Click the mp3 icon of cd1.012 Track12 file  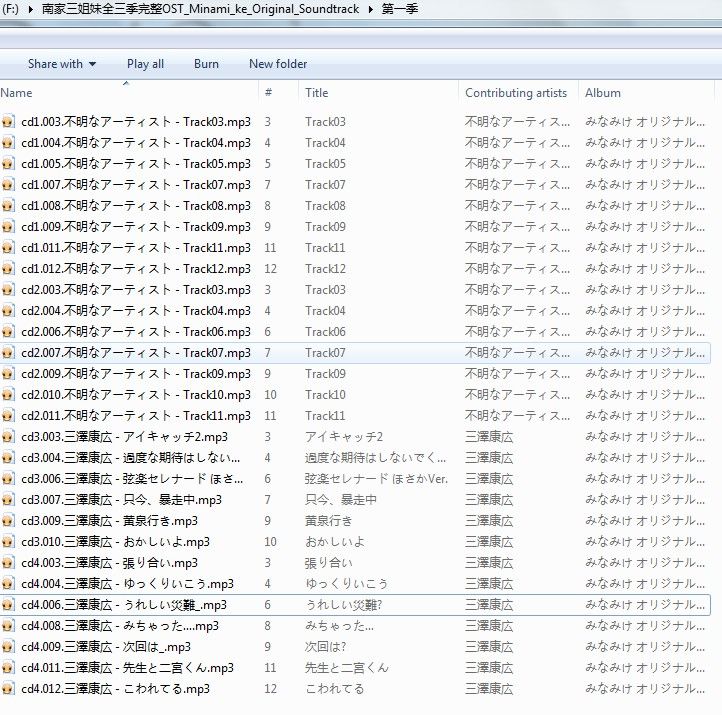(8, 268)
